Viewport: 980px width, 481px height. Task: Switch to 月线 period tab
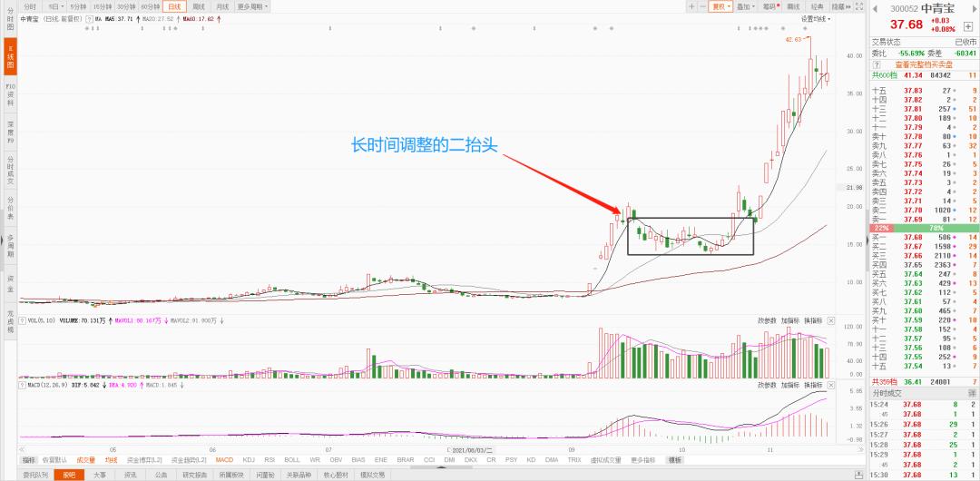point(222,6)
